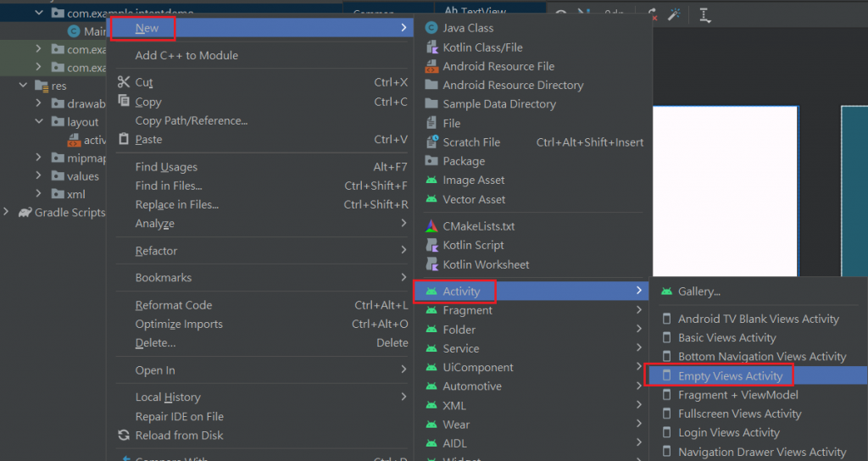Open the New submenu
This screenshot has height=461, width=868.
pyautogui.click(x=262, y=28)
